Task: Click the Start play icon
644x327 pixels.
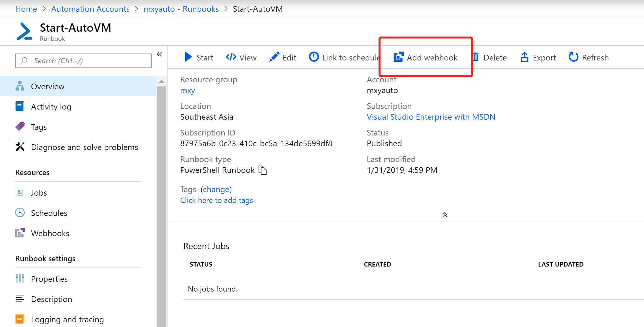Action: (x=188, y=57)
